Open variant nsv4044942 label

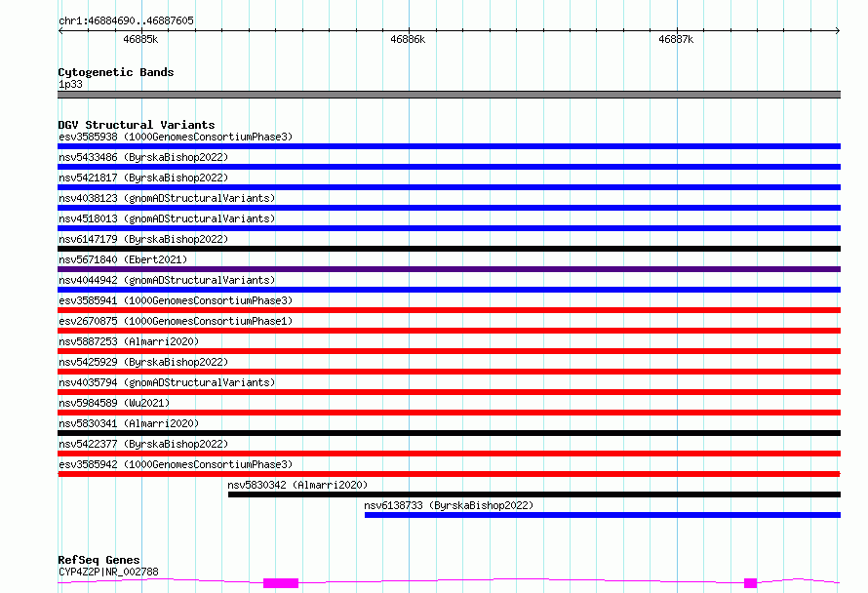167,280
